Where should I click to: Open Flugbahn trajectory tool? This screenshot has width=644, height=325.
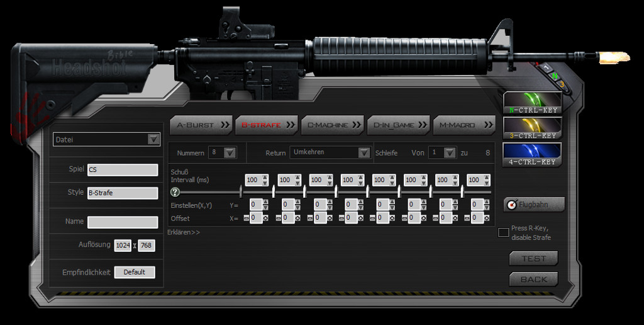[533, 205]
